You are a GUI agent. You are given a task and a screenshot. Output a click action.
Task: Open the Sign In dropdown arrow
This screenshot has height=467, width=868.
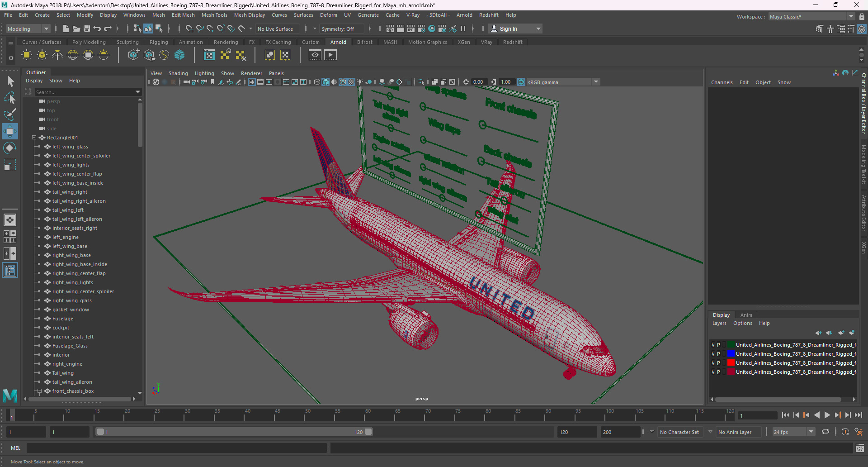pos(538,29)
